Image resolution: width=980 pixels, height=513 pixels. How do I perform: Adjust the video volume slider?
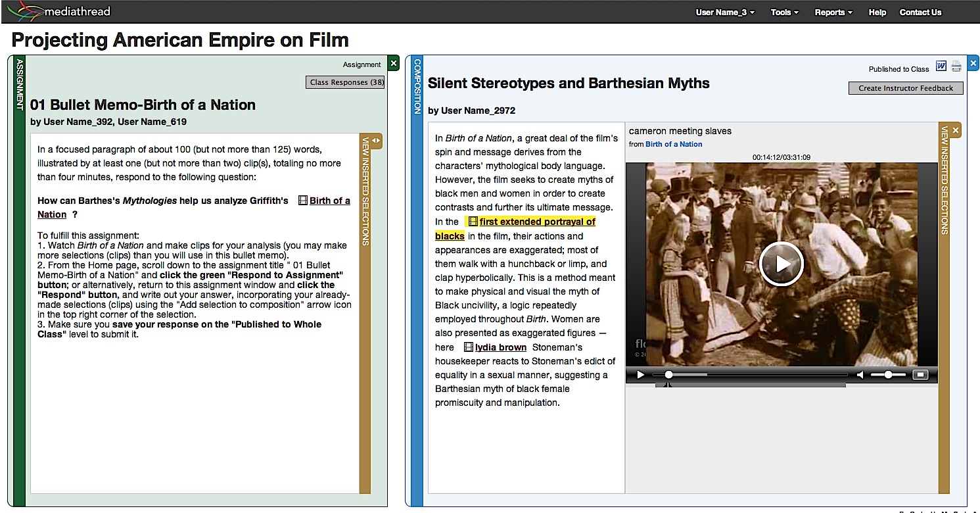[887, 375]
